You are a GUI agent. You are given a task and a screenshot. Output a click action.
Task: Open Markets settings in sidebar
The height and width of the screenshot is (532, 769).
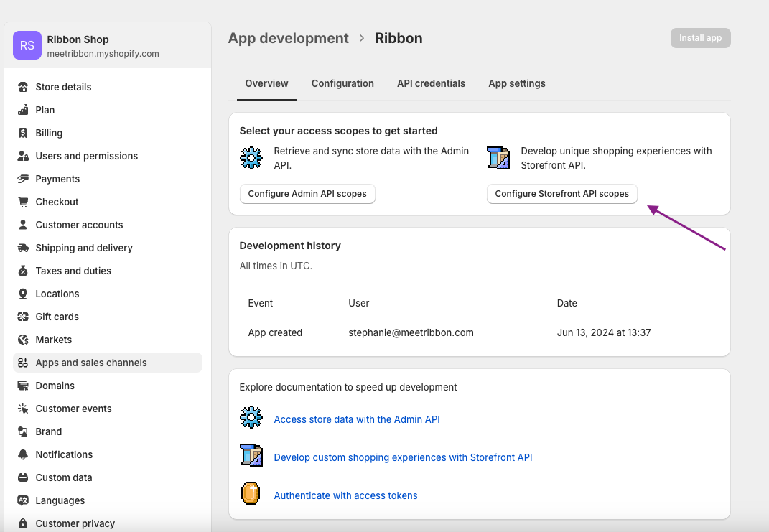tap(54, 340)
